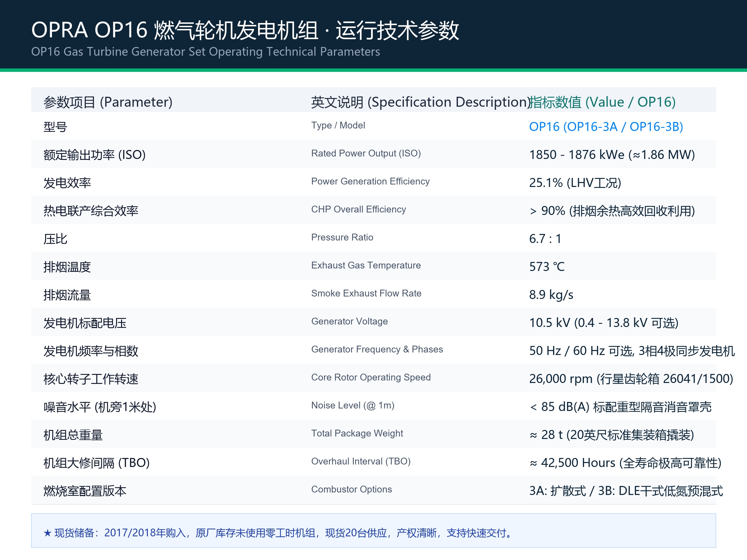Click 'Power Generation Efficiency' text
Image resolution: width=747 pixels, height=560 pixels.
370,181
